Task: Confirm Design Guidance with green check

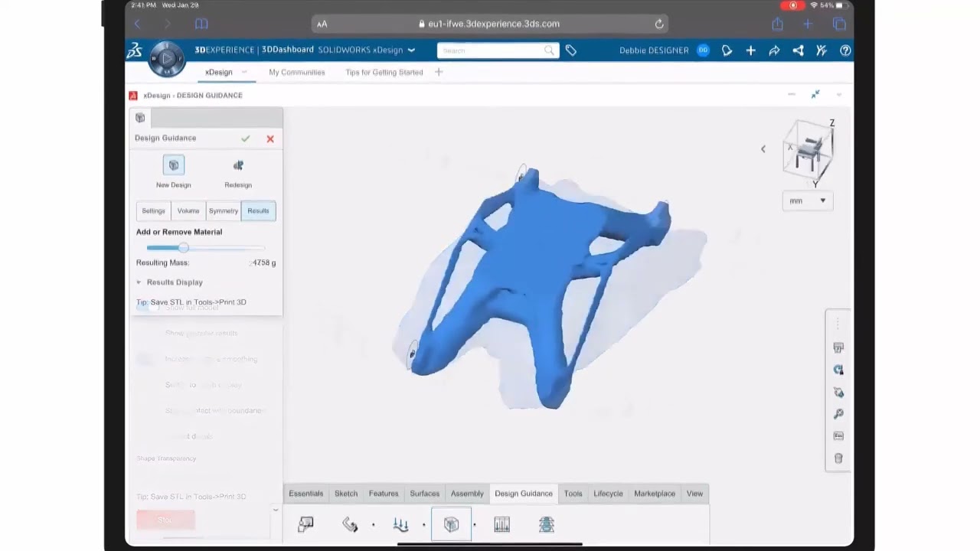Action: pyautogui.click(x=245, y=139)
